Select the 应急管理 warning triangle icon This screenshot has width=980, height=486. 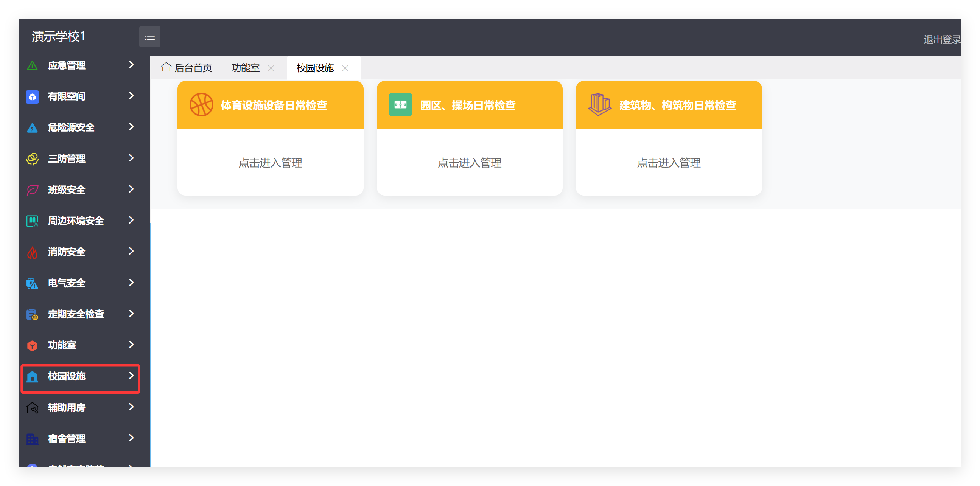coord(32,65)
